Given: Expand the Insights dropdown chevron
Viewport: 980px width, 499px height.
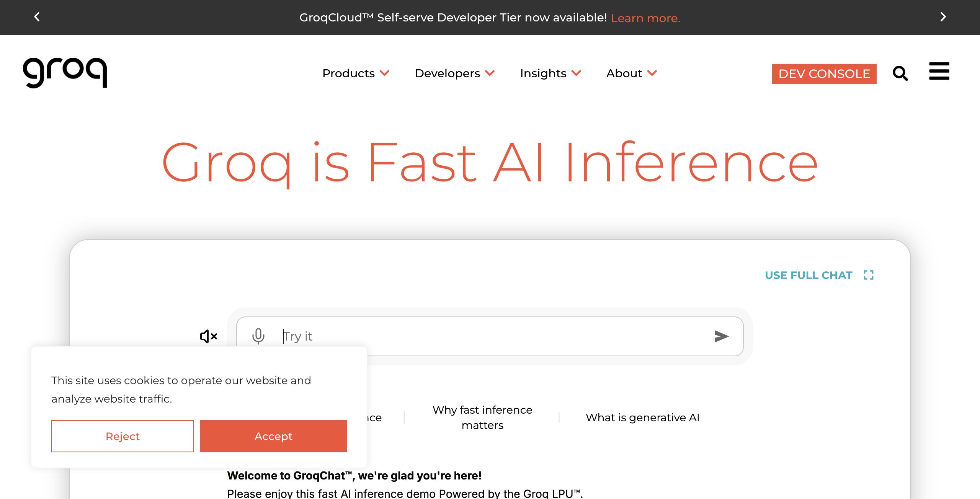Looking at the screenshot, I should coord(576,73).
